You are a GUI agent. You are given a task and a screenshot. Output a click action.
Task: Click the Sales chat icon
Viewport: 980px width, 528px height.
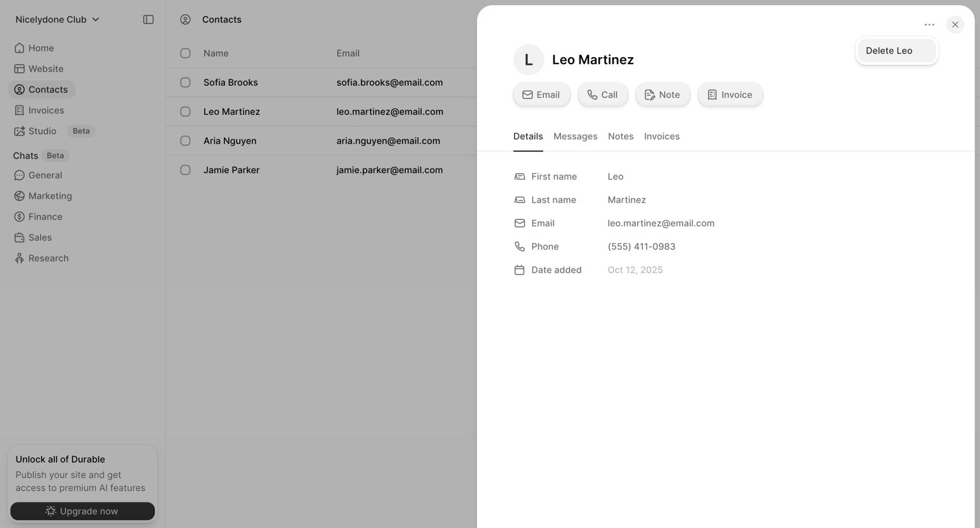coord(19,237)
